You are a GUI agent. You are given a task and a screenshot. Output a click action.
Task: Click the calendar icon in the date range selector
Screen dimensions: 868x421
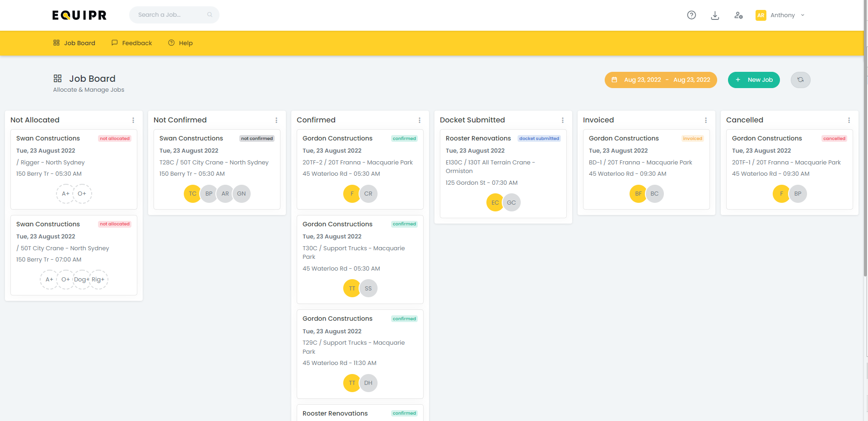[615, 80]
